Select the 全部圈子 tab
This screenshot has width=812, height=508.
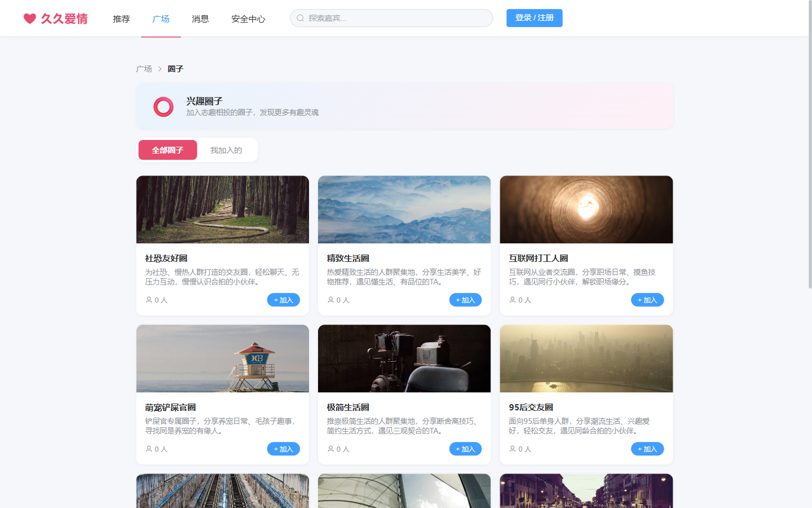click(x=167, y=150)
